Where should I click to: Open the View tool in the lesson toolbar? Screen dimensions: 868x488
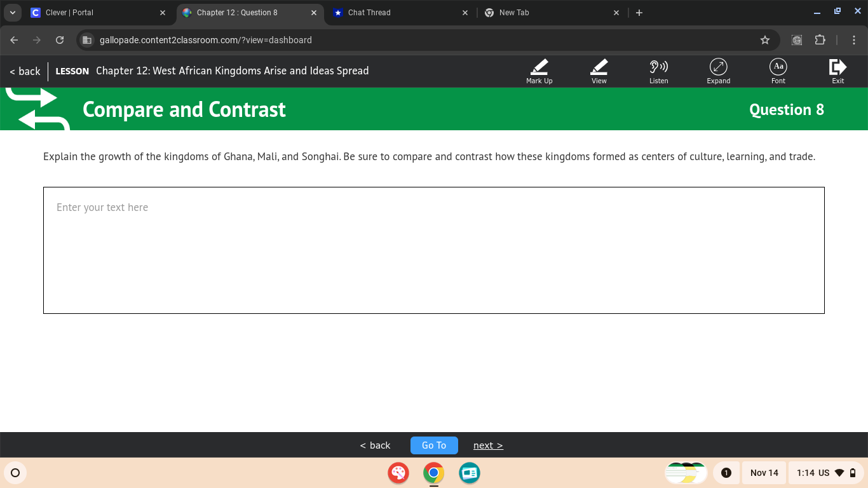point(599,70)
